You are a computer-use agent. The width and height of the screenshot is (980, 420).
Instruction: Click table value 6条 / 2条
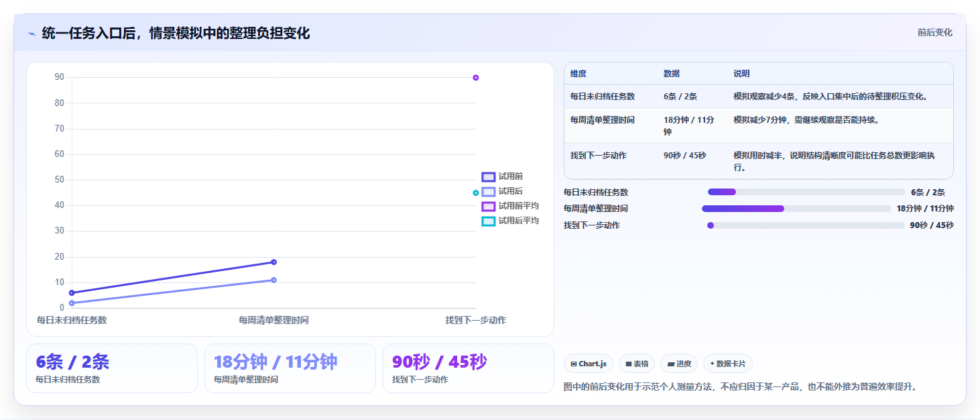[x=680, y=97]
